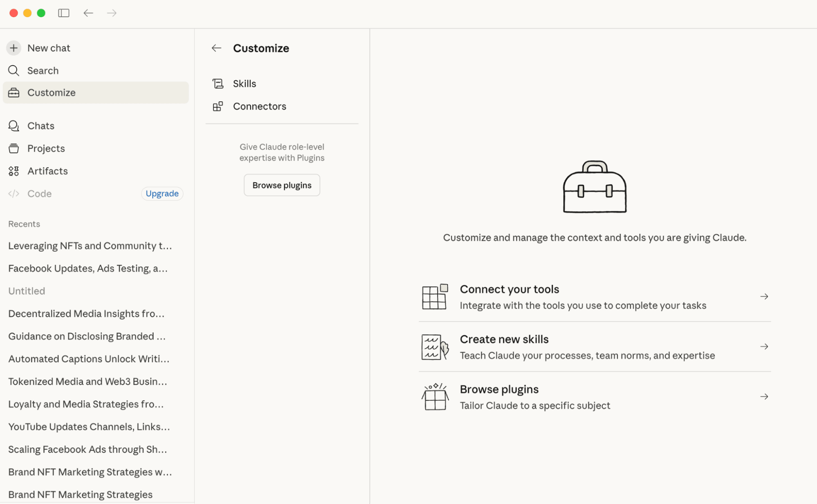Open the Connectors menu item
The image size is (817, 504).
click(x=259, y=106)
